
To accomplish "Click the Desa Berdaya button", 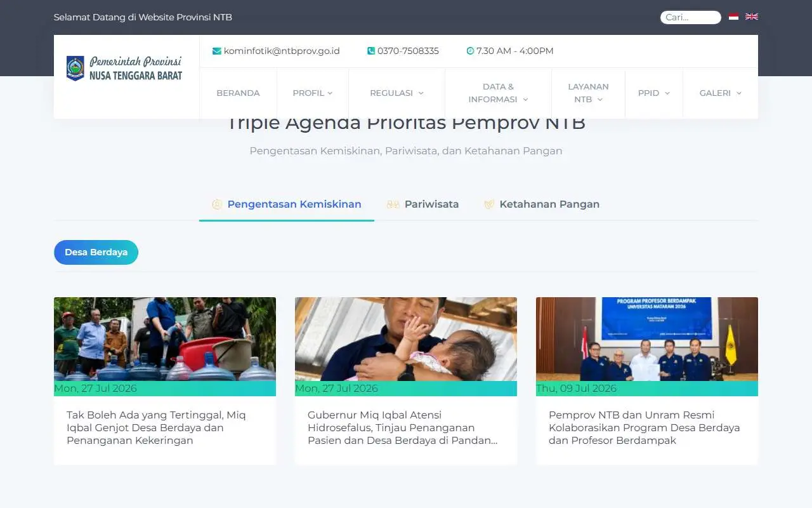I will click(96, 252).
